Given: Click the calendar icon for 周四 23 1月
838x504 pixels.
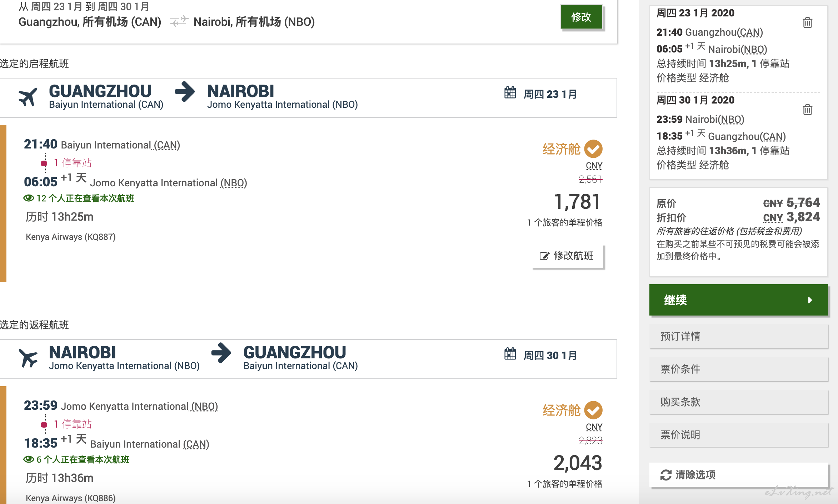Looking at the screenshot, I should 510,93.
